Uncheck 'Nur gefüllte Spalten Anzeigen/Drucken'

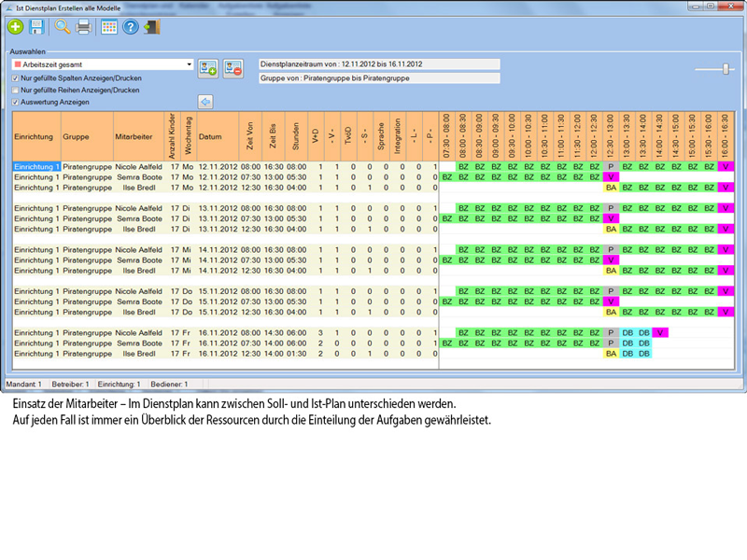16,78
